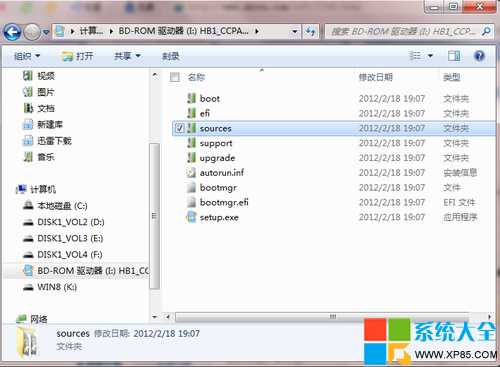
Task: Select the 音乐 library in the sidebar
Action: 39,157
